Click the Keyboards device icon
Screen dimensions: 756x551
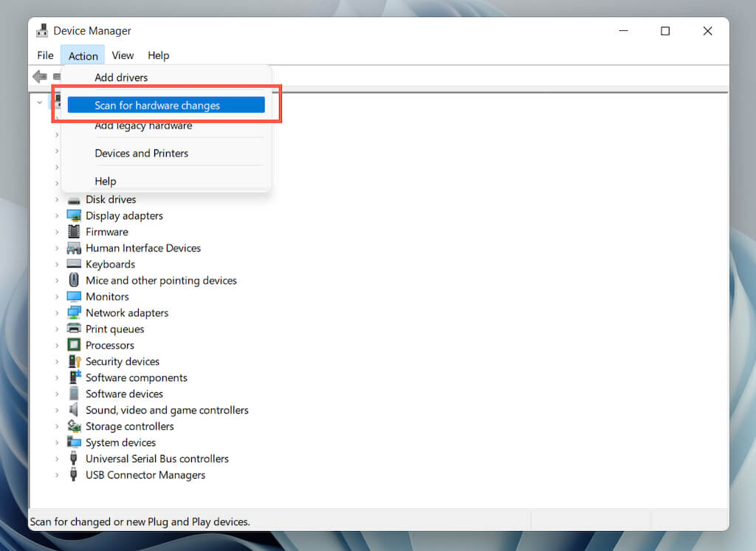[74, 264]
